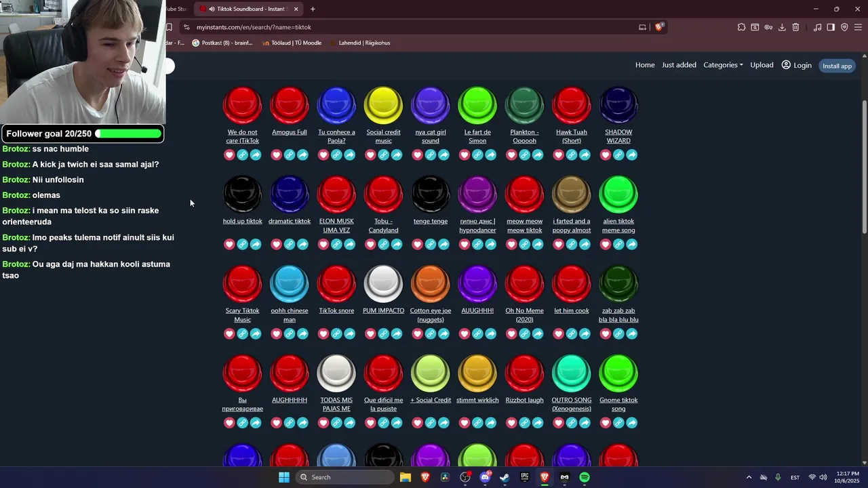
Task: Share icon under dramatic tiktok
Action: tap(302, 245)
